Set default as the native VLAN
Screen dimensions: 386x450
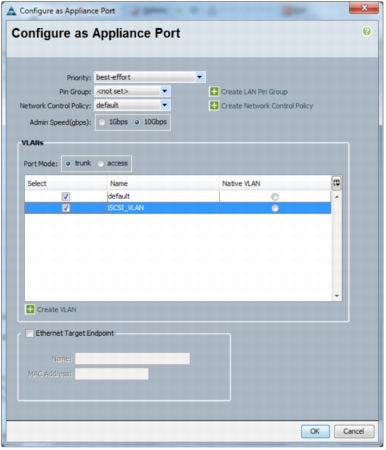pyautogui.click(x=275, y=197)
